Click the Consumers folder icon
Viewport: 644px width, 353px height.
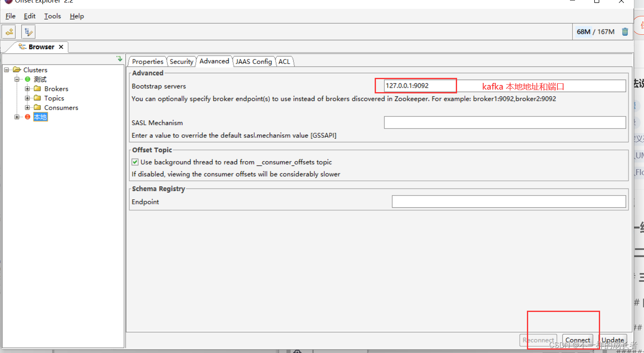pyautogui.click(x=37, y=108)
